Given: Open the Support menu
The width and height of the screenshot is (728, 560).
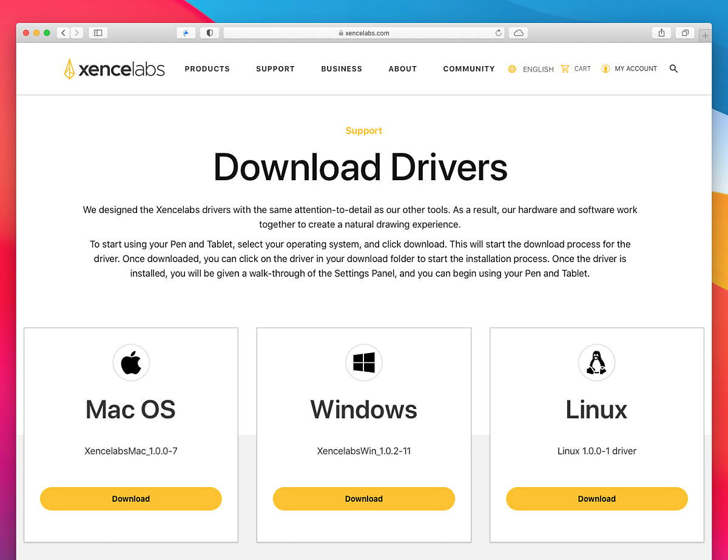Looking at the screenshot, I should 275,69.
